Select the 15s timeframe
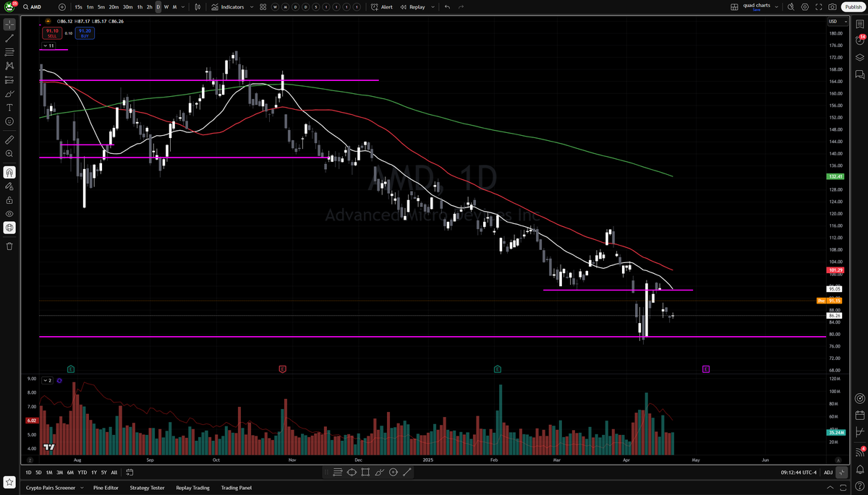This screenshot has width=868, height=495. tap(78, 7)
